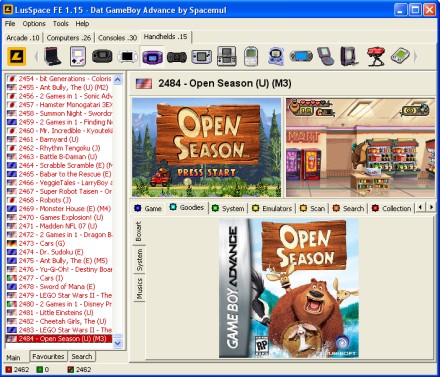Select the Atari Lynx handheld icon
The width and height of the screenshot is (440, 377).
point(177,57)
